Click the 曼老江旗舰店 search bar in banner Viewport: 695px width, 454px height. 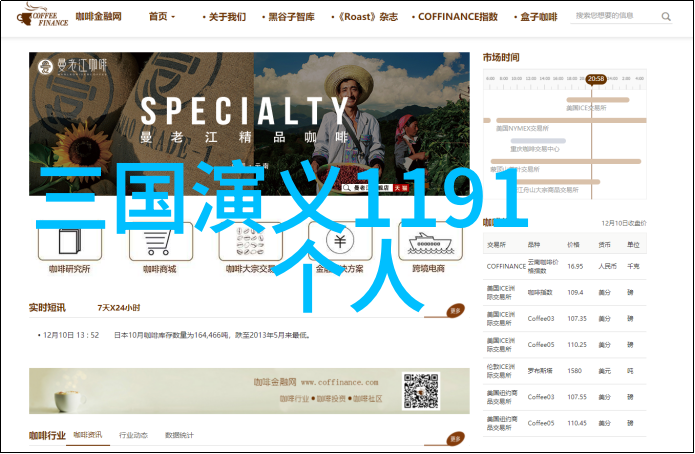coord(375,188)
